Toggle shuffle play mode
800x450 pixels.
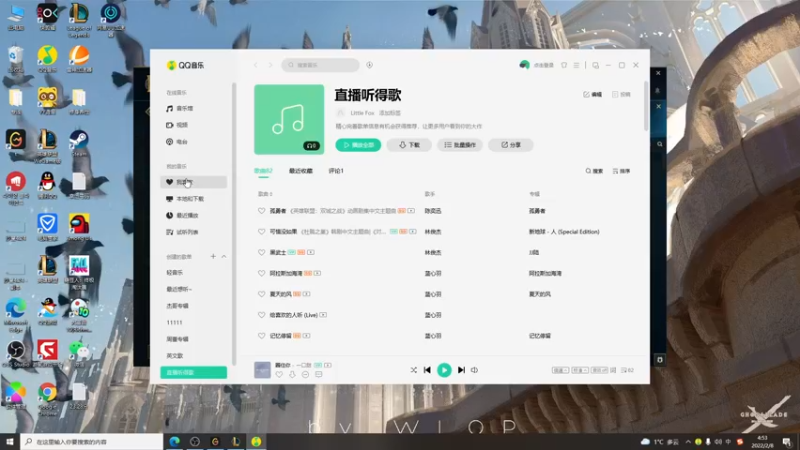[414, 370]
